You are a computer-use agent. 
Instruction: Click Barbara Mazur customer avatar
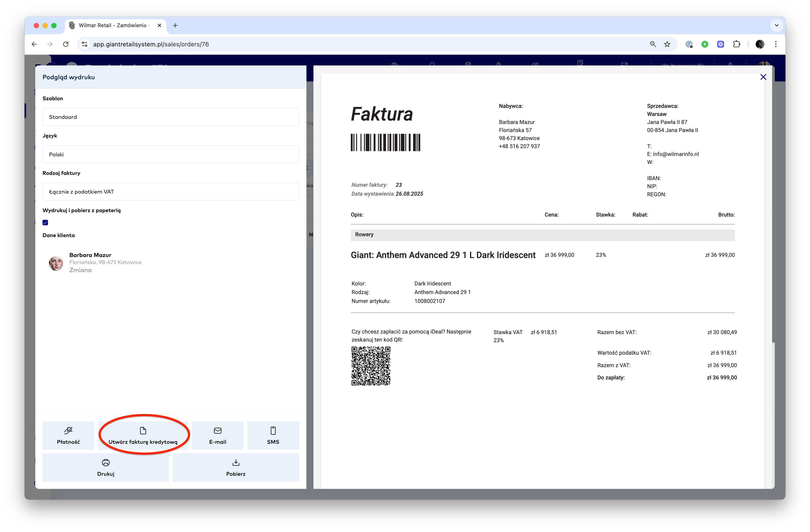(56, 263)
